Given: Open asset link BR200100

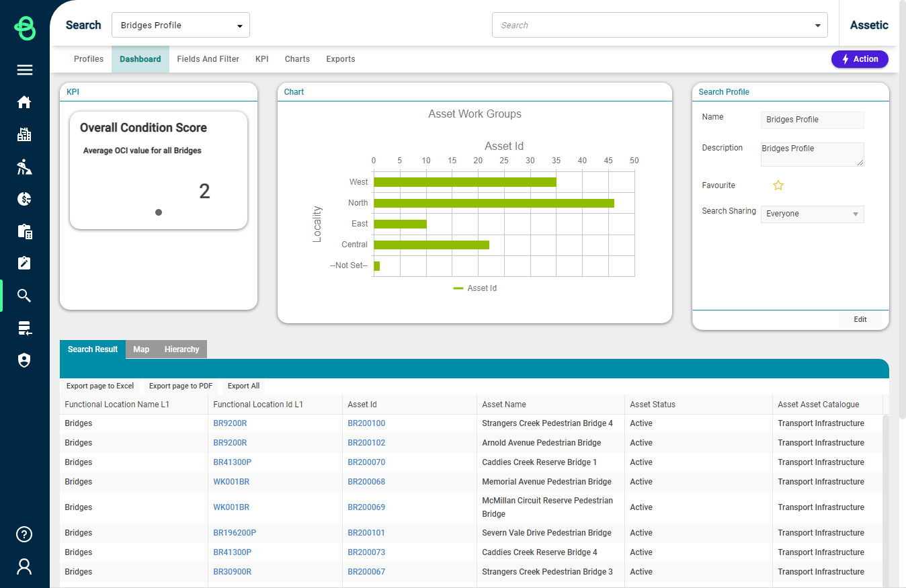Looking at the screenshot, I should click(366, 423).
